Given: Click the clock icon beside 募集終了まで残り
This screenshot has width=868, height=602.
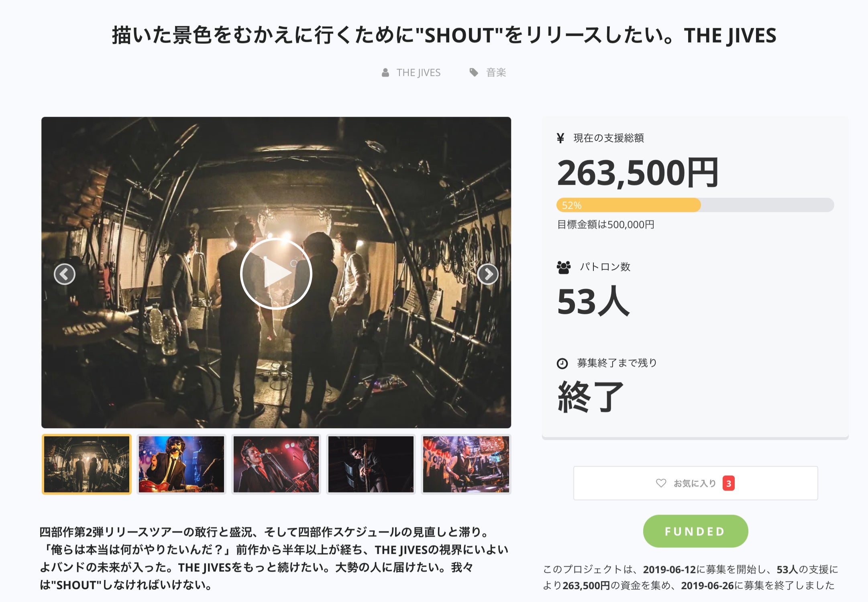Looking at the screenshot, I should (562, 364).
